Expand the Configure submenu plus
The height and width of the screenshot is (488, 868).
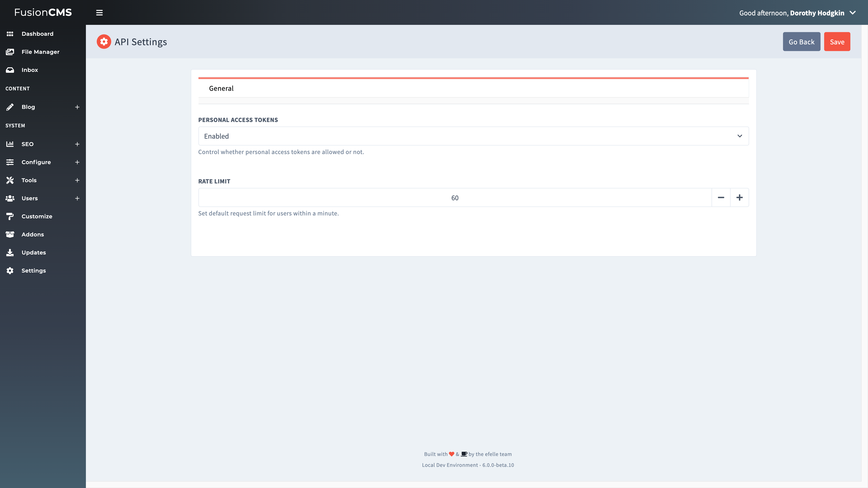[77, 162]
